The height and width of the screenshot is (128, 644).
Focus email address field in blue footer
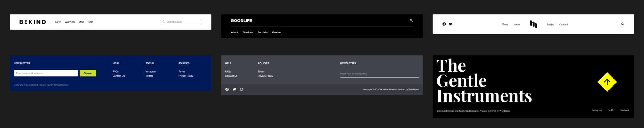[x=46, y=73]
